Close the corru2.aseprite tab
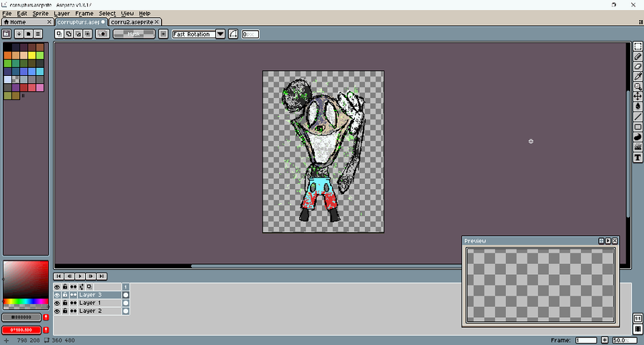This screenshot has height=345, width=644. (x=157, y=21)
